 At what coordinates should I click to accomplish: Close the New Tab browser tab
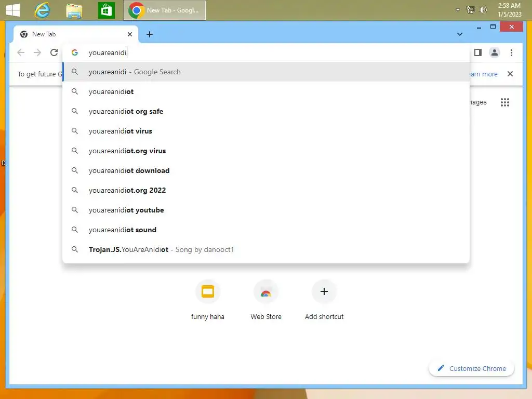129,34
